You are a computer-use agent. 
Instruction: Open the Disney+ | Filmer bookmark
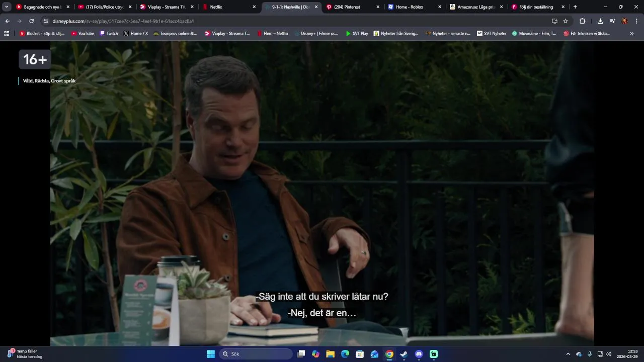point(316,33)
